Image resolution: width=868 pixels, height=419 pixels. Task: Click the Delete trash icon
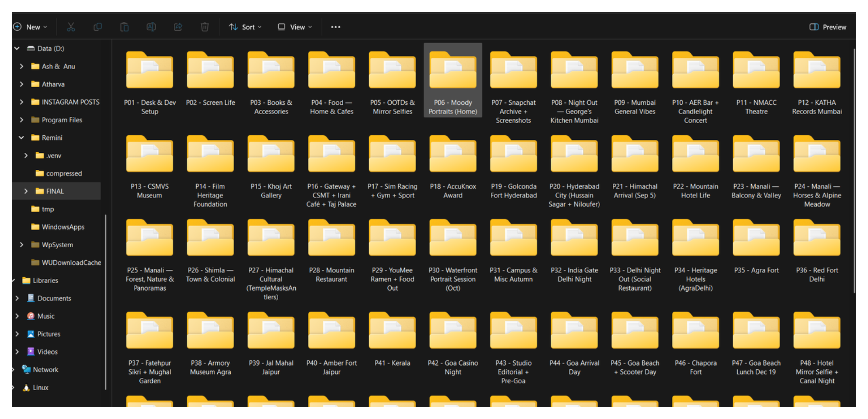pos(205,27)
